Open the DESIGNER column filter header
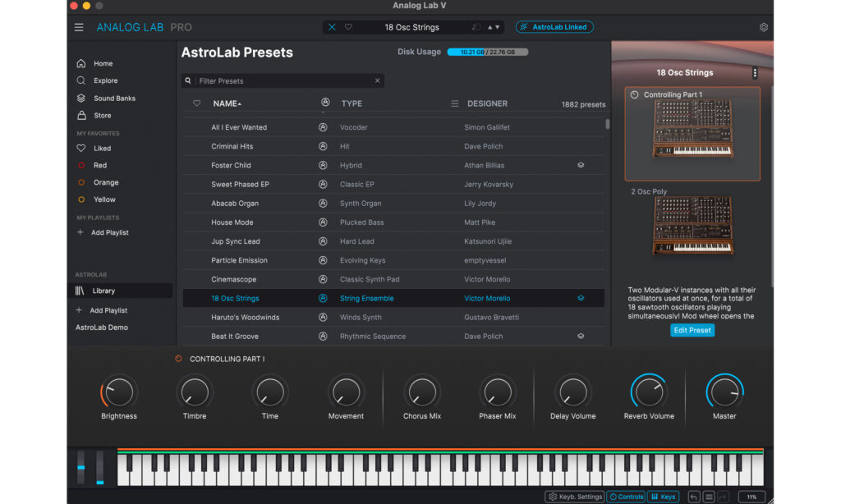Viewport: 841px width, 504px height. click(x=487, y=104)
